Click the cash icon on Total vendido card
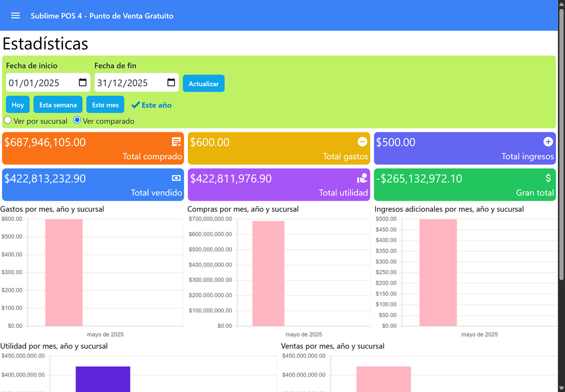This screenshot has height=392, width=565. pyautogui.click(x=176, y=178)
